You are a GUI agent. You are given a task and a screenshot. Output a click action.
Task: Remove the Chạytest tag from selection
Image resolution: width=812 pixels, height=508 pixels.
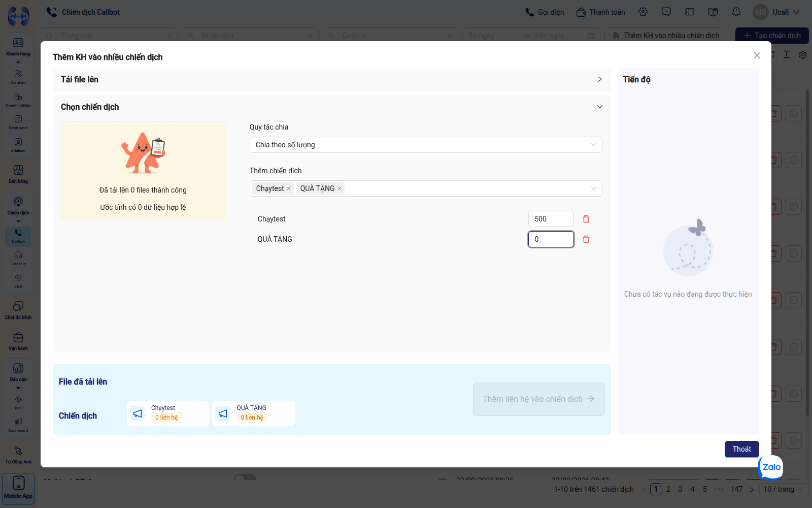click(x=289, y=188)
